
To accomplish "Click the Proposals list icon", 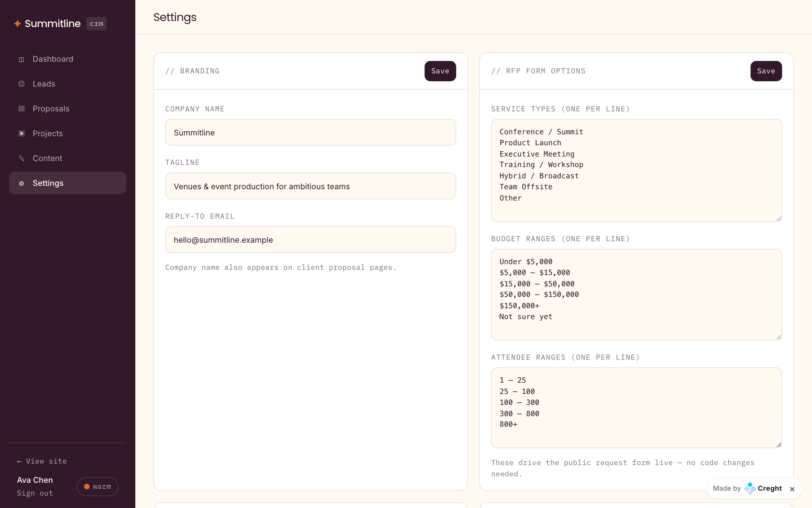I will tap(21, 109).
